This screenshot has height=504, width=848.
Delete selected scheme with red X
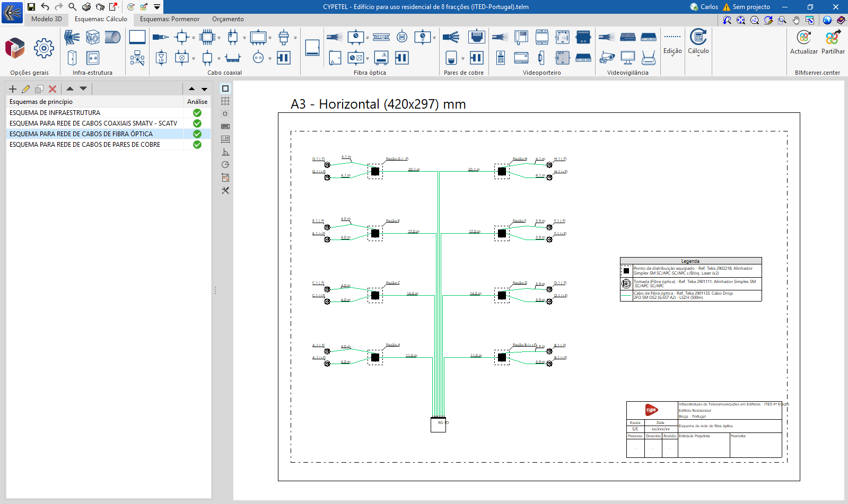click(53, 89)
